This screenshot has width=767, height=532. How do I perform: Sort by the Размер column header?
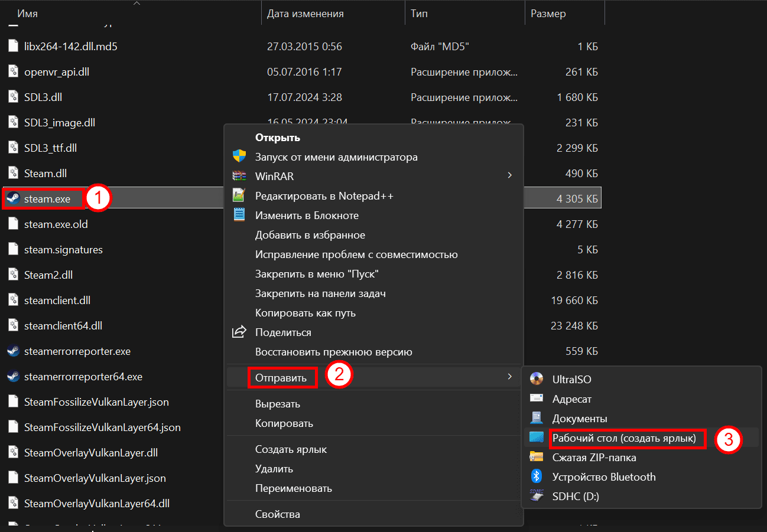click(x=548, y=13)
